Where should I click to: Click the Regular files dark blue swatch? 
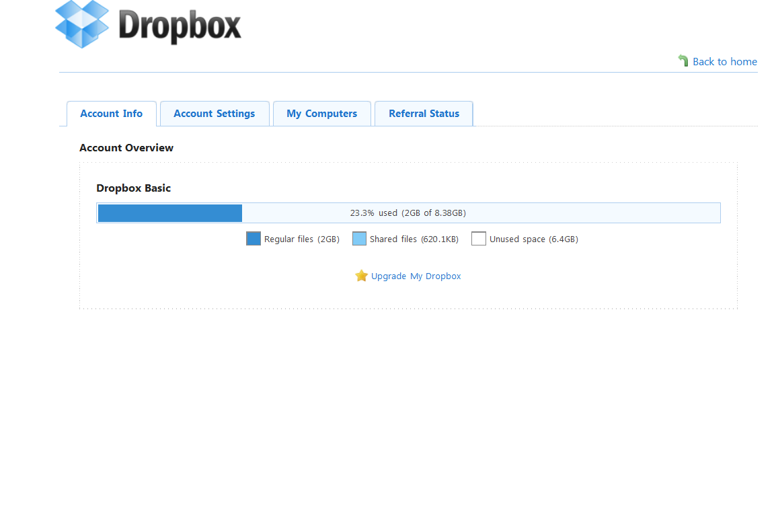pyautogui.click(x=254, y=239)
